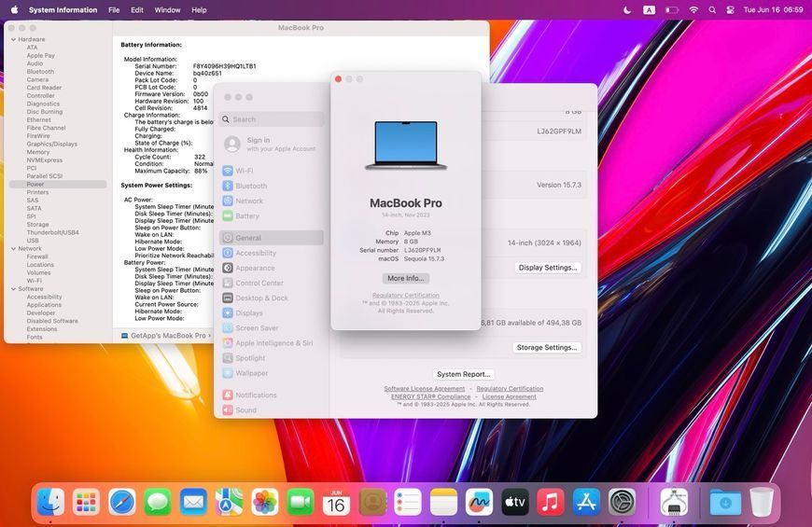This screenshot has width=812, height=527.
Task: Open the Software License Agreement link
Action: [x=424, y=388]
